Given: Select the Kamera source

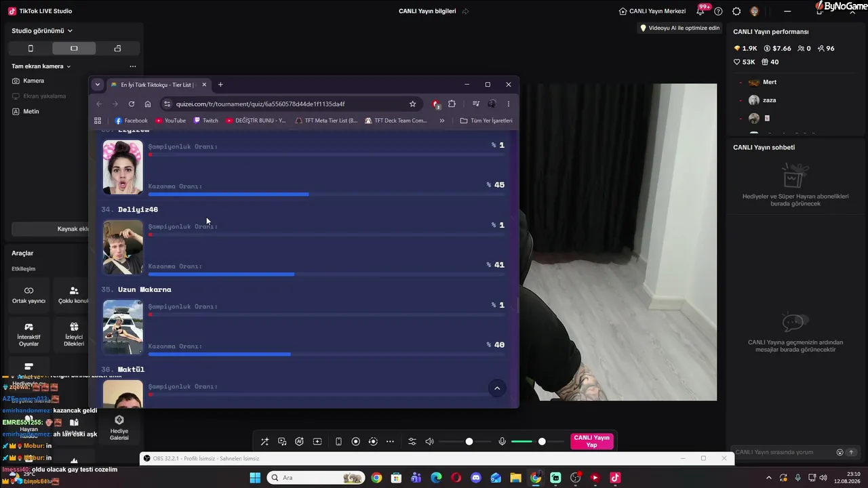Looking at the screenshot, I should (x=28, y=81).
